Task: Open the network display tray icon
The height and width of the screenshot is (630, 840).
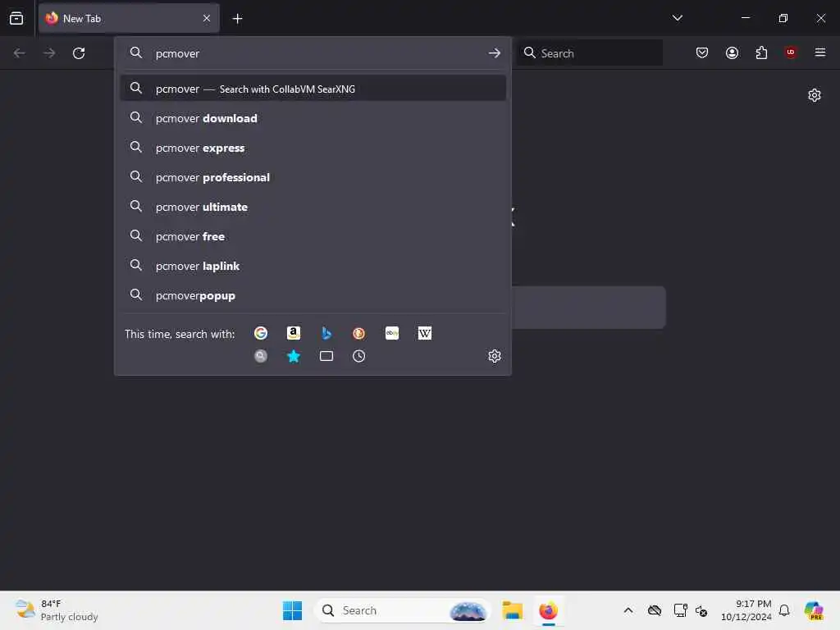Action: 680,610
